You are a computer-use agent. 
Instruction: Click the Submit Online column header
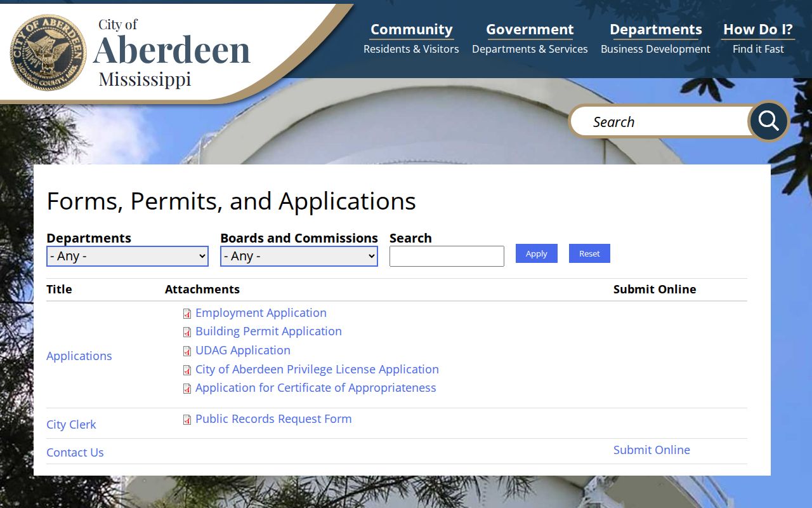coord(655,290)
